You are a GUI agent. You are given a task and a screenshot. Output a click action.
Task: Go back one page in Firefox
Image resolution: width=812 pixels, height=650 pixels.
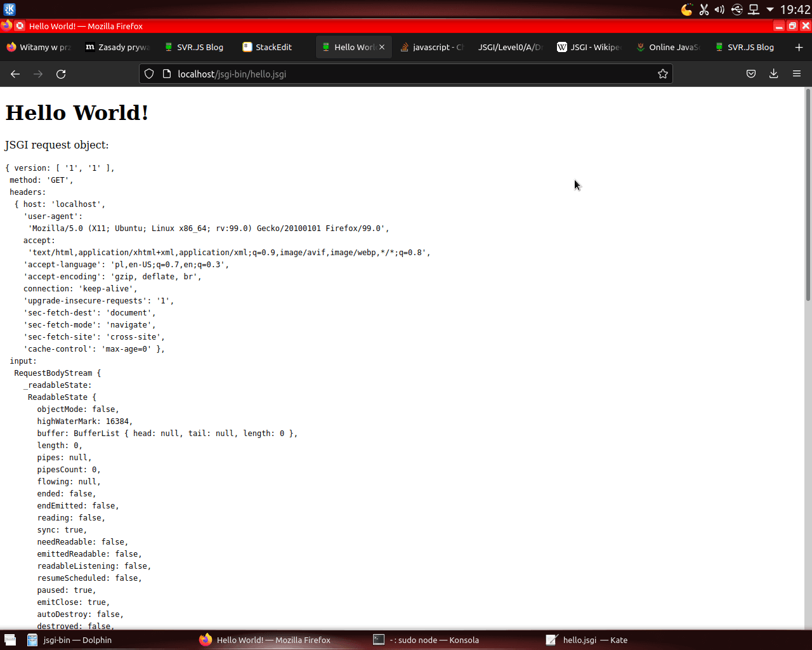pos(15,74)
